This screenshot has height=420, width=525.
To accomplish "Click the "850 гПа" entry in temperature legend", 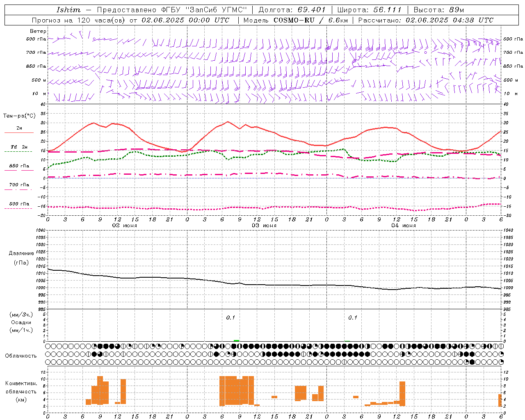I will pyautogui.click(x=19, y=166).
